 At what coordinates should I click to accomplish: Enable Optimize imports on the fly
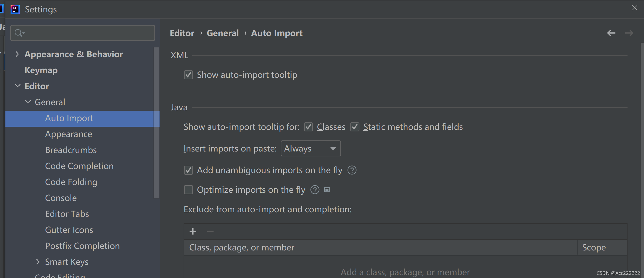pyautogui.click(x=188, y=190)
